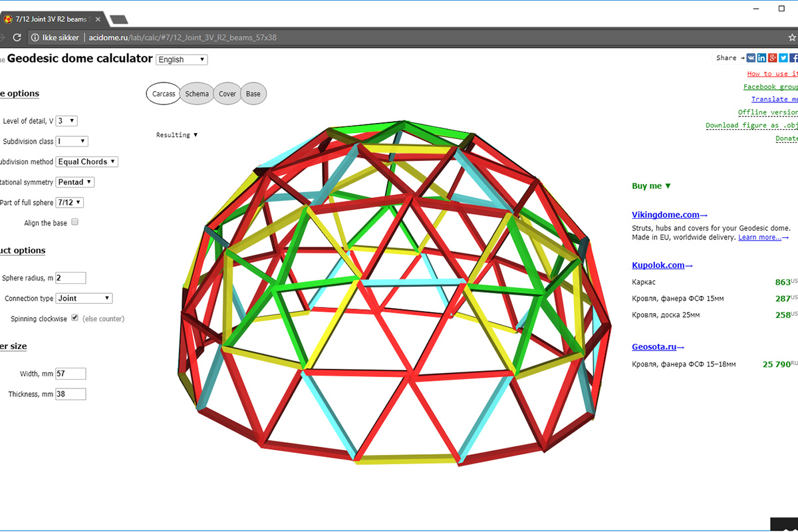
Task: Reload the page with the refresh icon
Action: coord(17,38)
